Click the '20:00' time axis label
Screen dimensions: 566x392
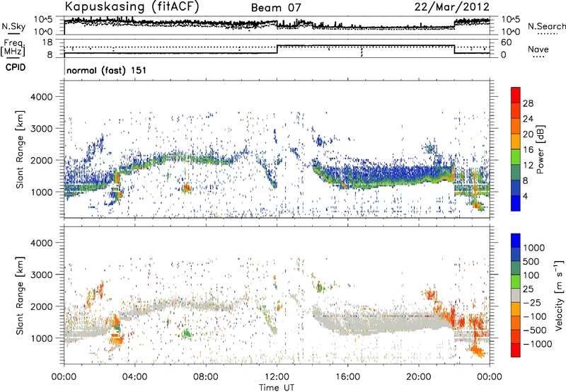419,377
